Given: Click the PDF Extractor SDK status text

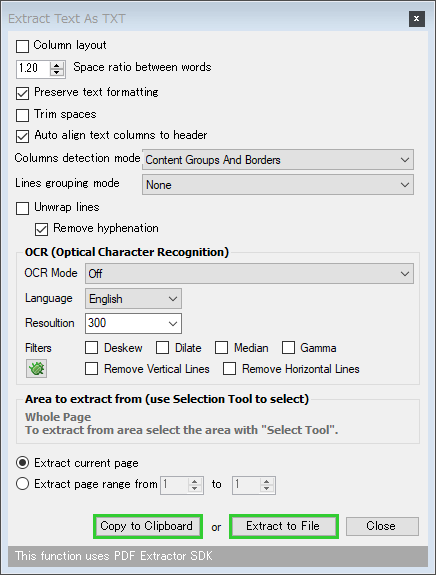Looking at the screenshot, I should click(x=114, y=556).
